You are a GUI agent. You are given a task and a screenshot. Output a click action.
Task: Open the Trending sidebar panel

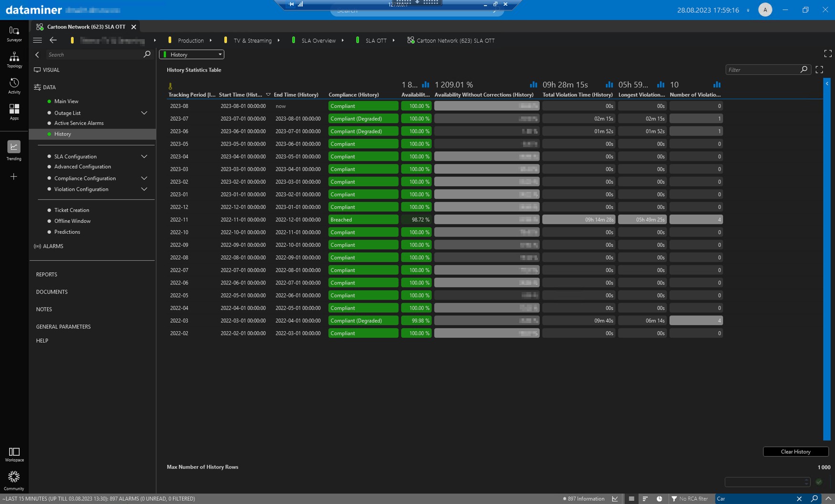coord(14,150)
